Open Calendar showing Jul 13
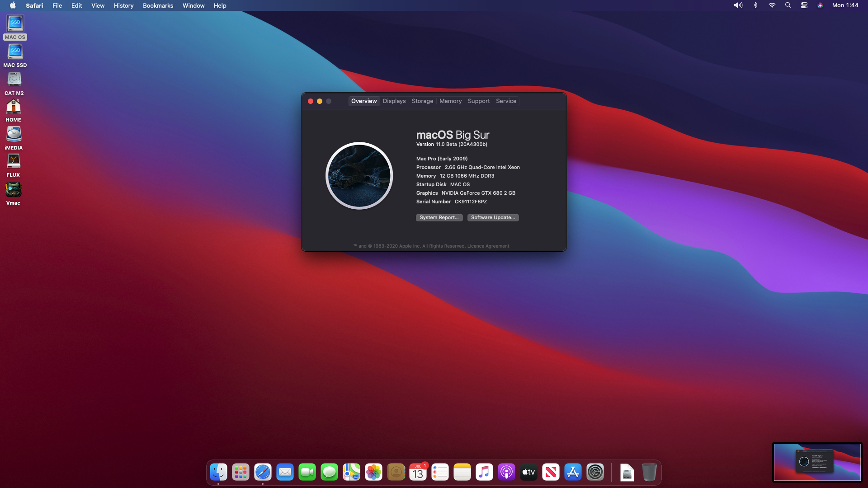The image size is (868, 488). pos(418,472)
